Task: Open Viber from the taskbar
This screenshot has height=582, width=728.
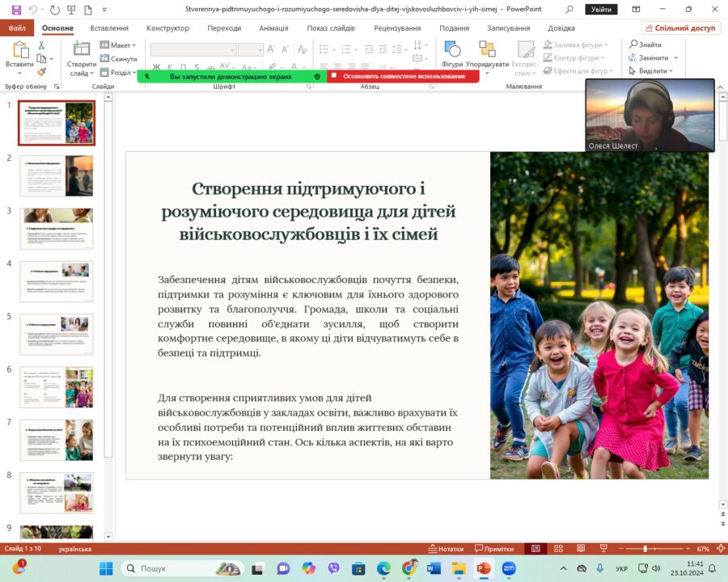Action: coord(333,568)
